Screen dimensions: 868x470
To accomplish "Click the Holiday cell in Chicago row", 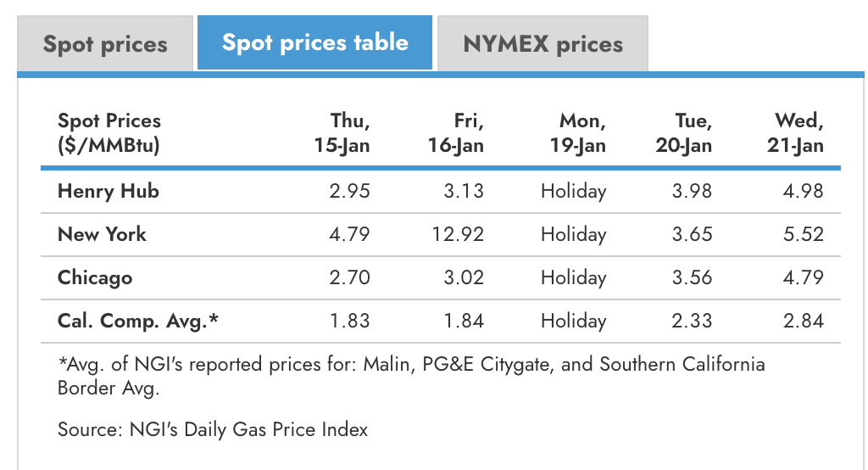I will tap(574, 277).
